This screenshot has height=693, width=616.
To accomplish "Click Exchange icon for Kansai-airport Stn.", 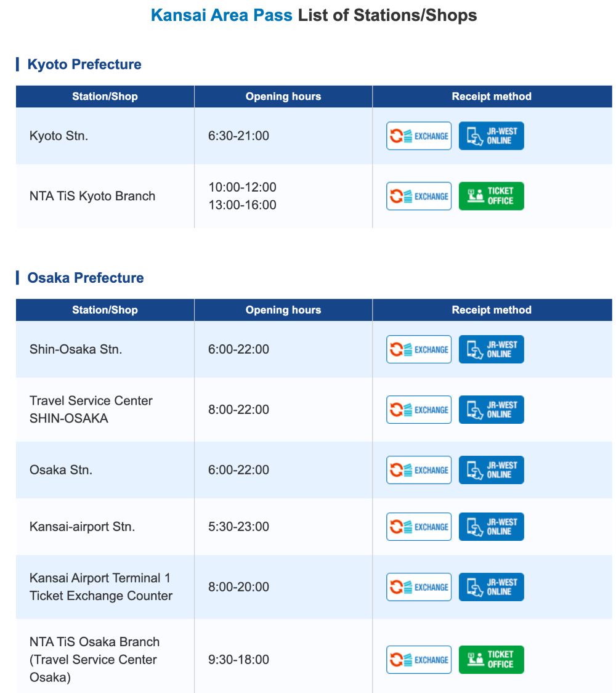I will (x=419, y=527).
